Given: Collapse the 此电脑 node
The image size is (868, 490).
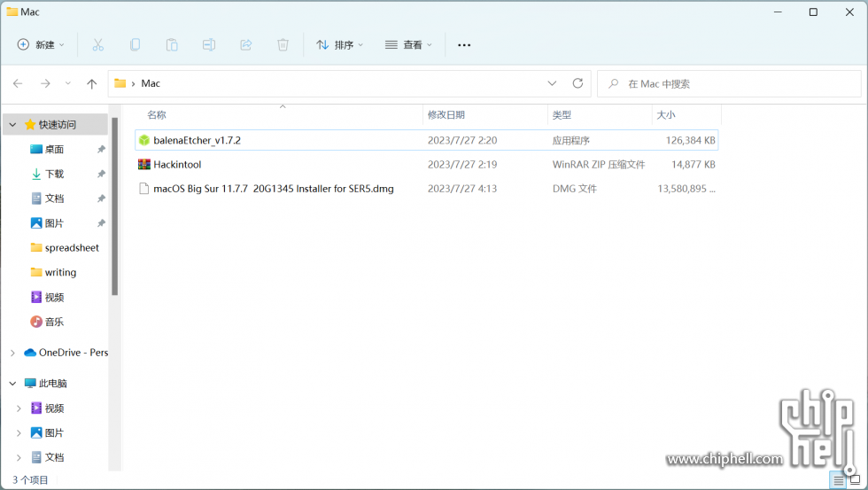Looking at the screenshot, I should (x=12, y=383).
